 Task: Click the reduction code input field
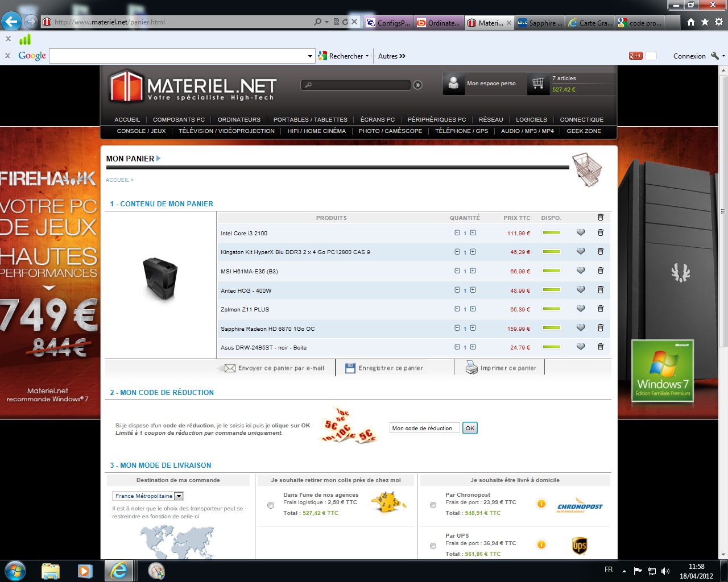coord(424,428)
